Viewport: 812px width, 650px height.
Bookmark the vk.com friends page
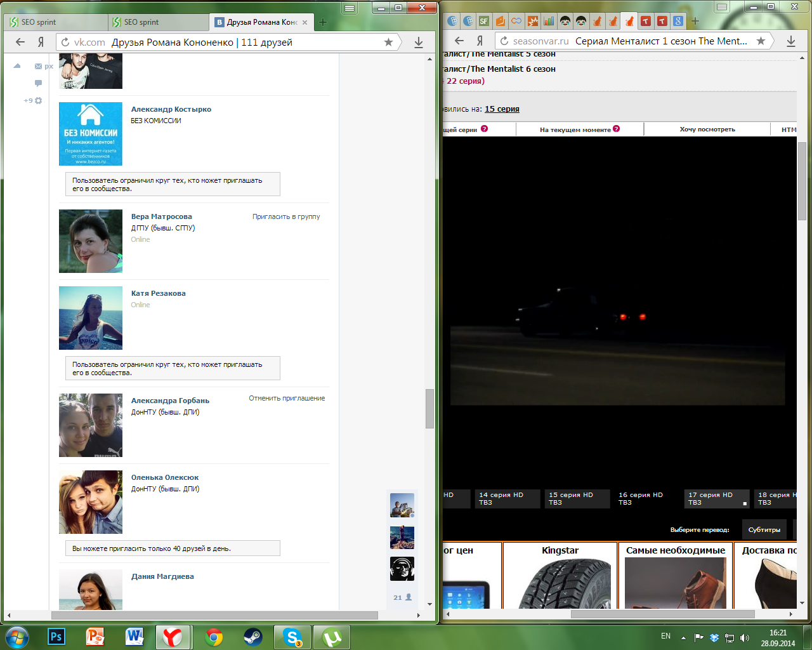point(388,42)
